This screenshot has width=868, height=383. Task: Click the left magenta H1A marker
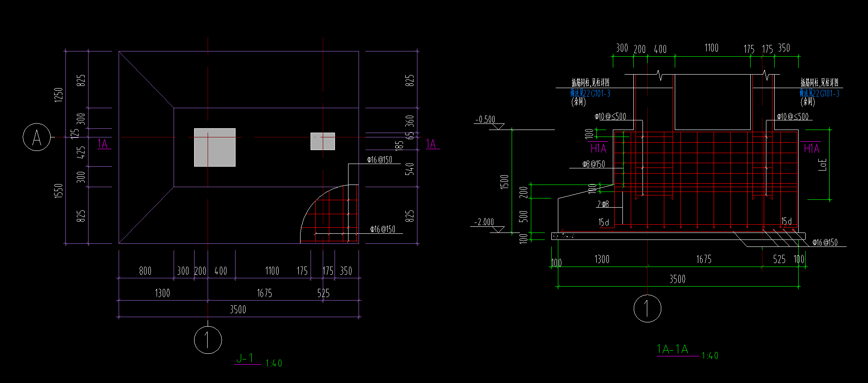[598, 148]
